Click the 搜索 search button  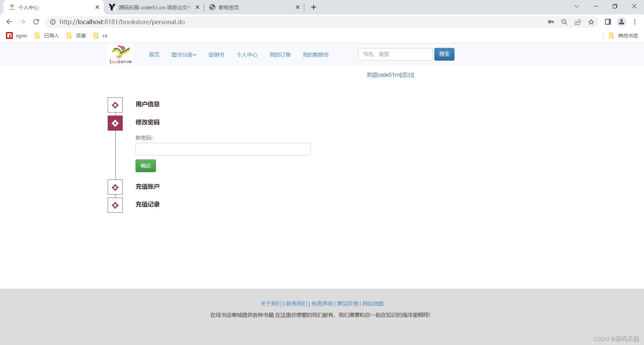(x=444, y=54)
